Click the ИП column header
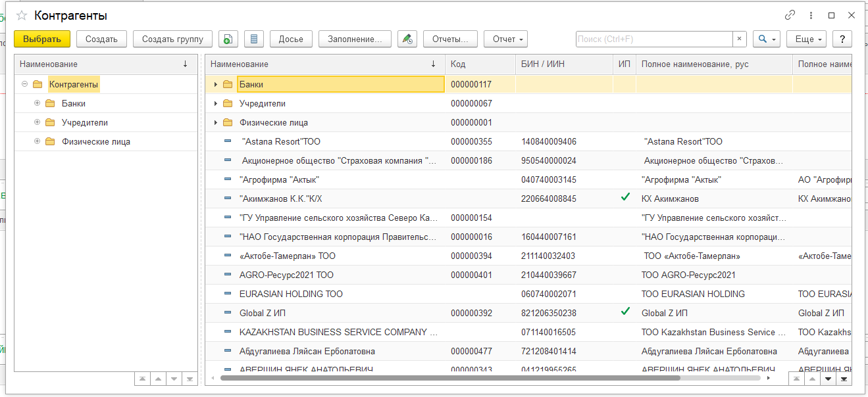The width and height of the screenshot is (868, 397). coord(625,64)
